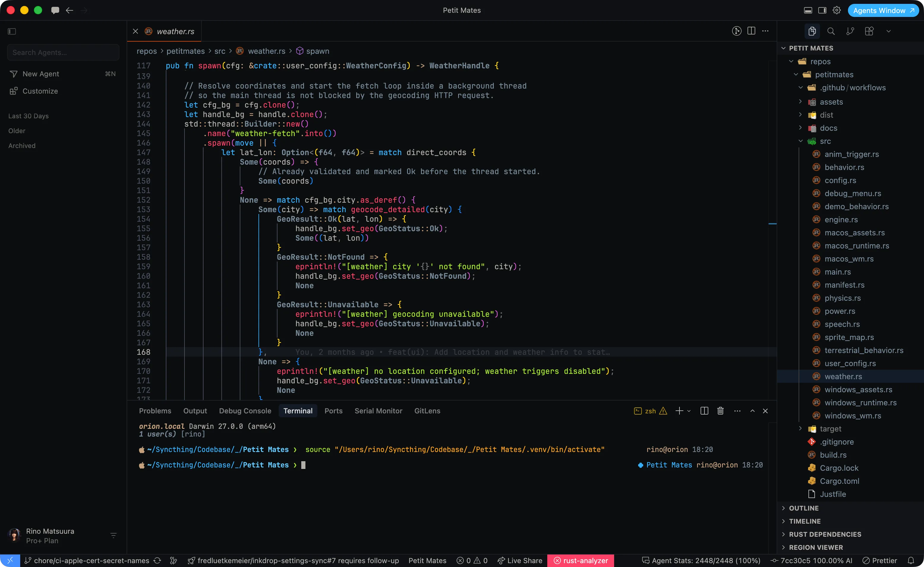Split the terminal pane
Viewport: 924px width, 567px height.
point(704,411)
